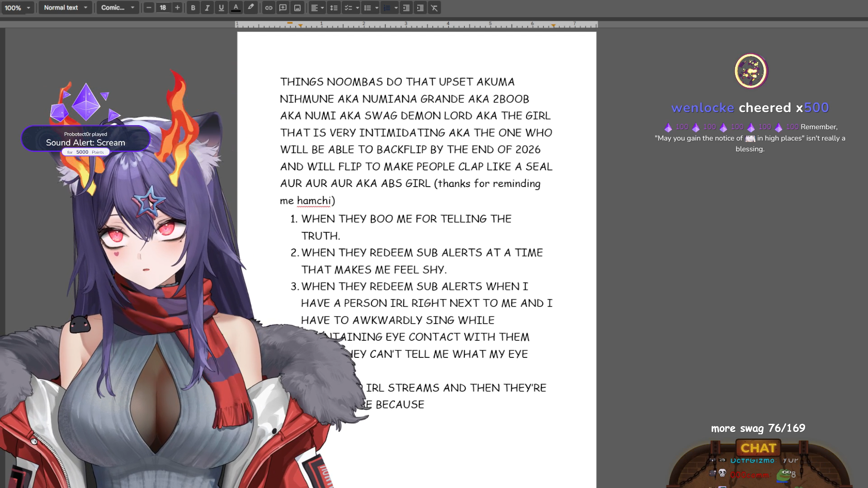Image resolution: width=868 pixels, height=488 pixels.
Task: Click the increase indent icon
Action: click(420, 8)
